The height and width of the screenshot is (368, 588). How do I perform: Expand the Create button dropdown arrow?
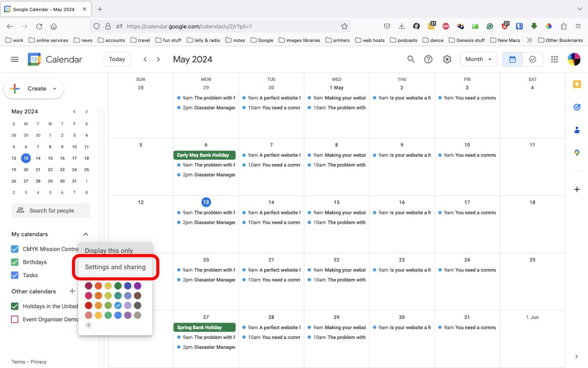point(55,89)
